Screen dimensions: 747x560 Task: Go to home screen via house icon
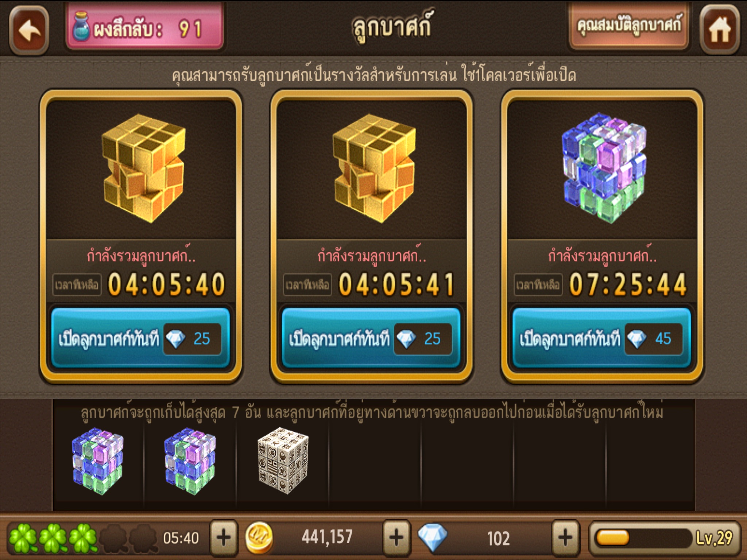pyautogui.click(x=720, y=30)
